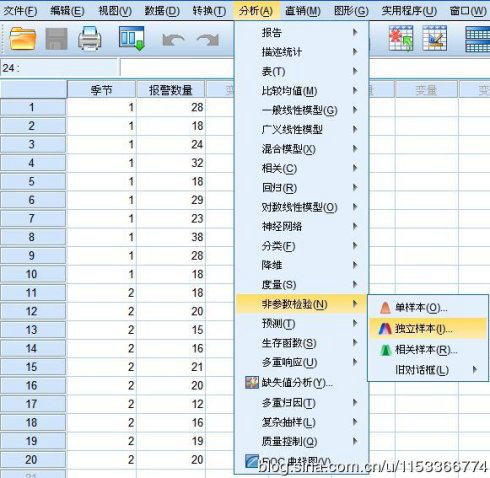Click the print toolbar icon
The width and height of the screenshot is (490, 478).
pyautogui.click(x=90, y=39)
